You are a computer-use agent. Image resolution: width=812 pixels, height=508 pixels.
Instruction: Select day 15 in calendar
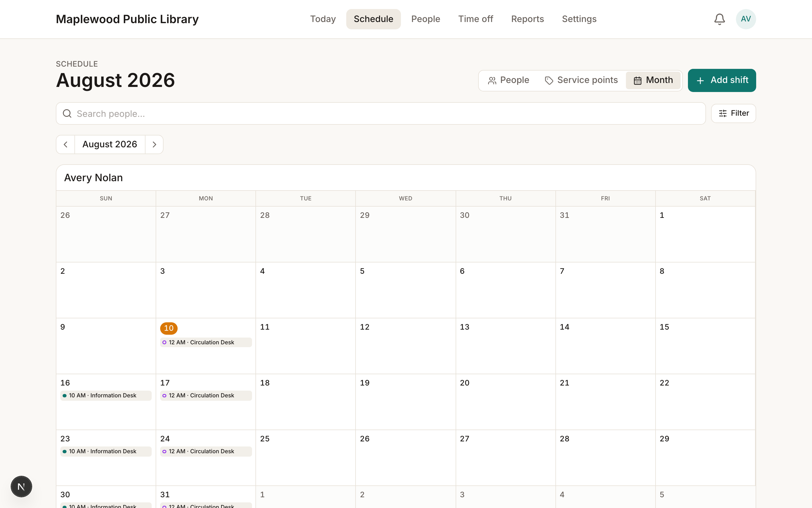click(705, 346)
